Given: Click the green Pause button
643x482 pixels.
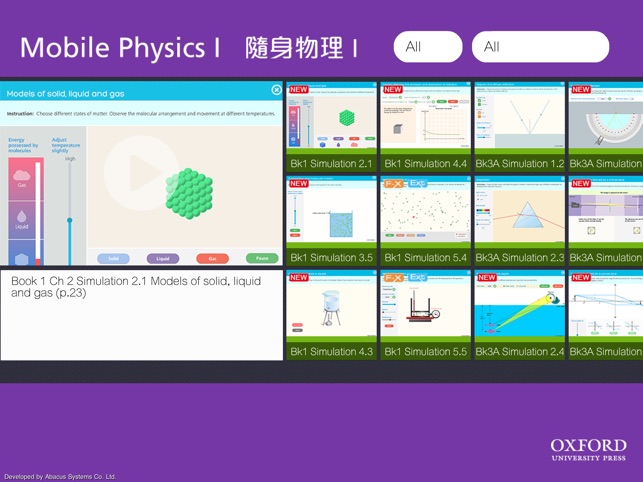Looking at the screenshot, I should click(262, 258).
